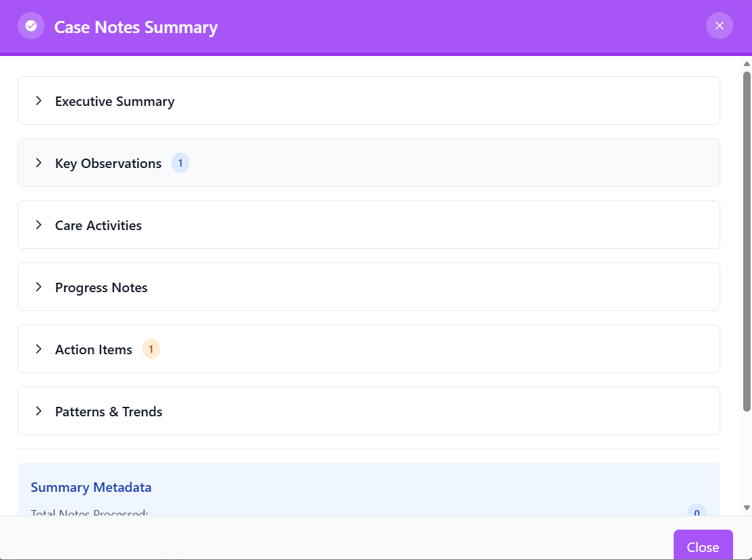Open the Progress Notes section title
Image resolution: width=752 pixels, height=560 pixels.
click(101, 287)
